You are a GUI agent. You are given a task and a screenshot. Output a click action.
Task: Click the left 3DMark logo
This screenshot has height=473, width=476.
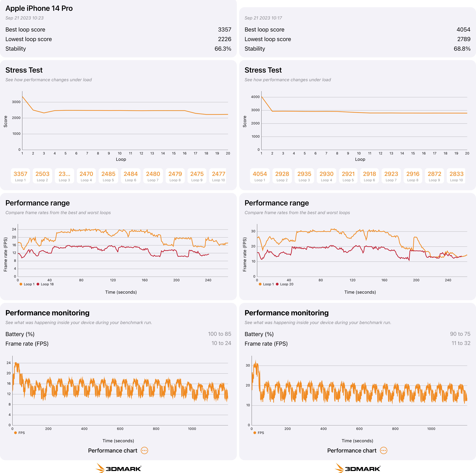click(x=119, y=468)
